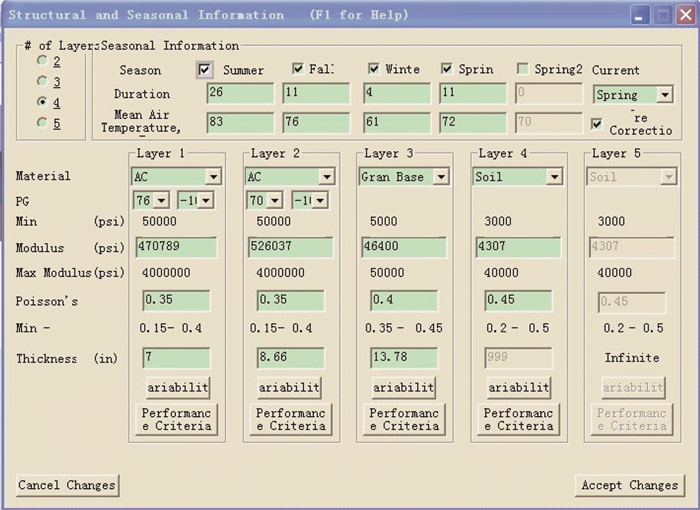Select the 2 layers radio button
Image resolution: width=700 pixels, height=510 pixels.
point(42,61)
